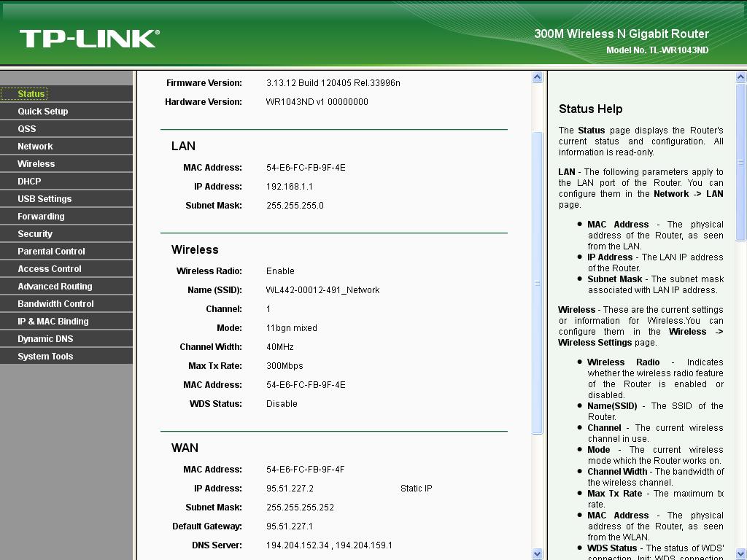
Task: Open Quick Setup in the sidebar
Action: click(x=43, y=112)
